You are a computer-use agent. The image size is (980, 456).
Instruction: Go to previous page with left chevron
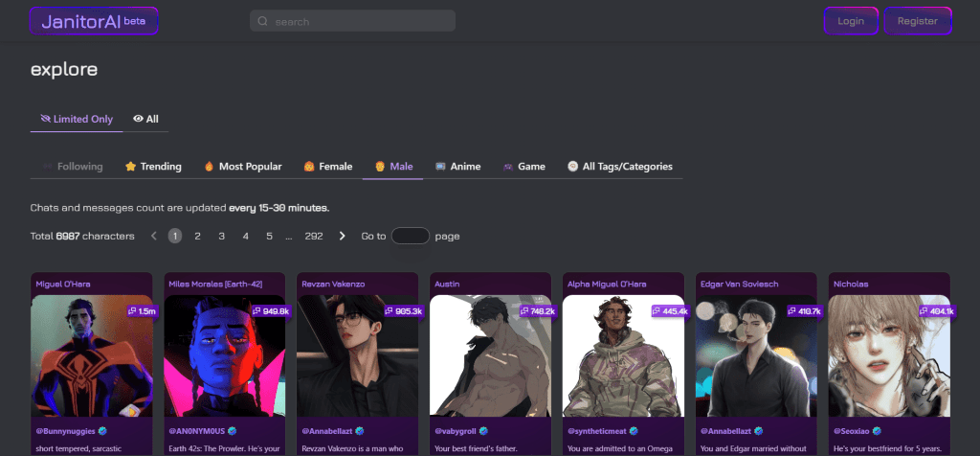pyautogui.click(x=153, y=236)
